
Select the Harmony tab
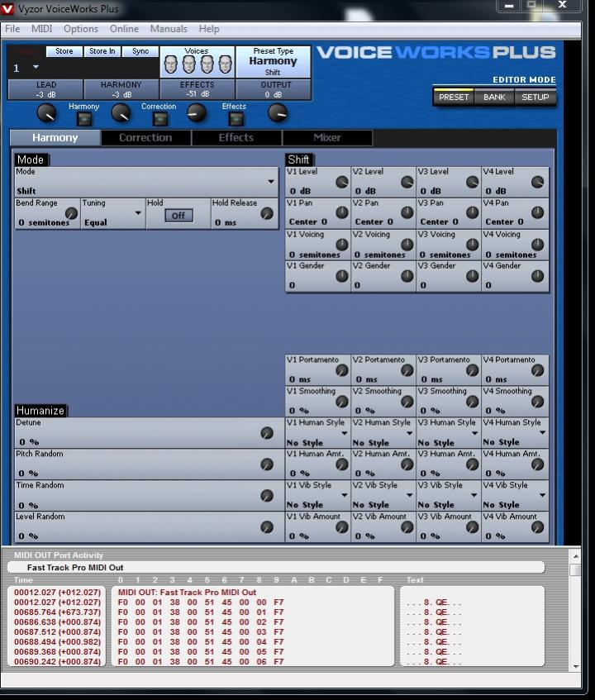click(55, 137)
